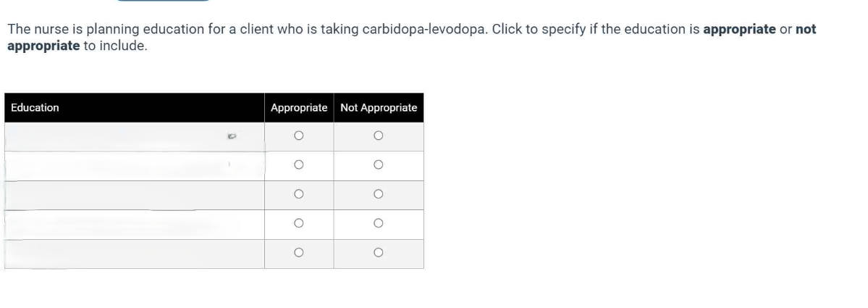Click the bold 'appropriate' on the first line

[739, 30]
